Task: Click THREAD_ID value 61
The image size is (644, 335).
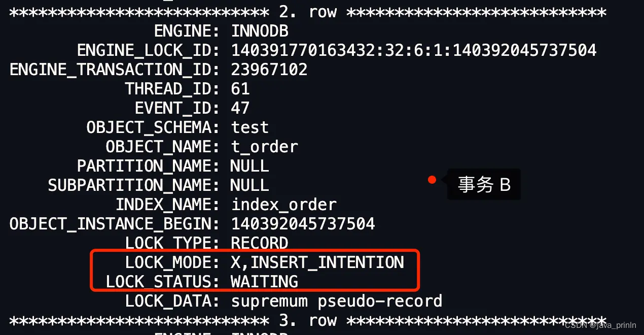Action: tap(240, 89)
